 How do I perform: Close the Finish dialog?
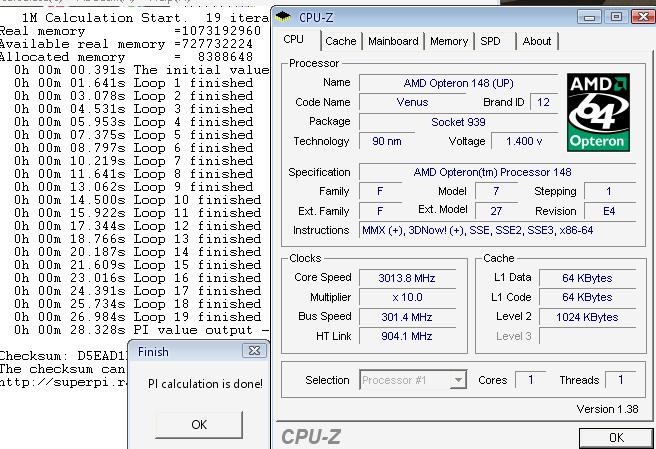254,351
